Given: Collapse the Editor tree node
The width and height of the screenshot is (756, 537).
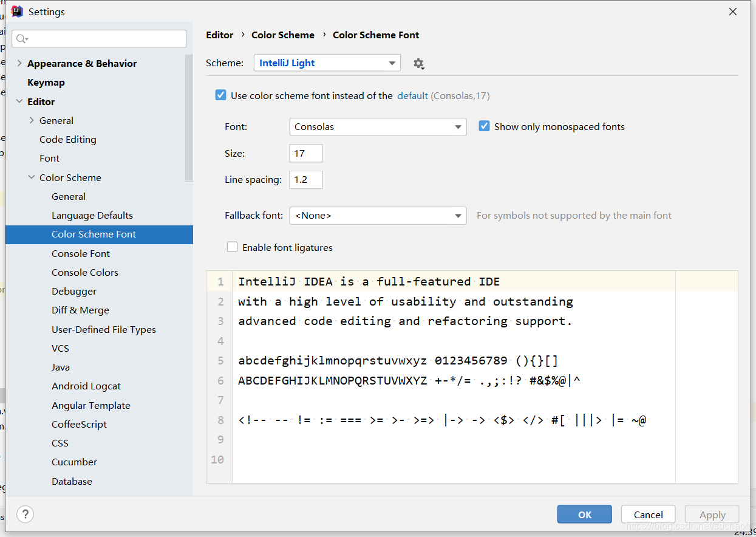Looking at the screenshot, I should [19, 101].
